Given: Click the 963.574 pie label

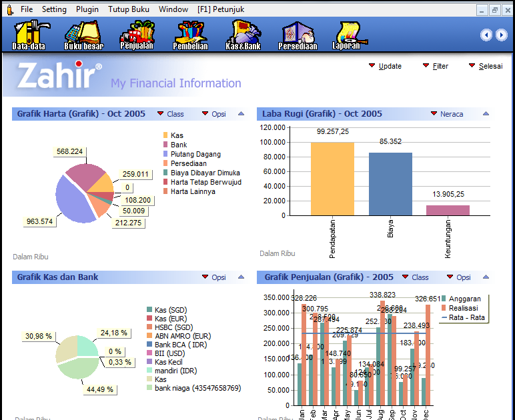Looking at the screenshot, I should 39,221.
